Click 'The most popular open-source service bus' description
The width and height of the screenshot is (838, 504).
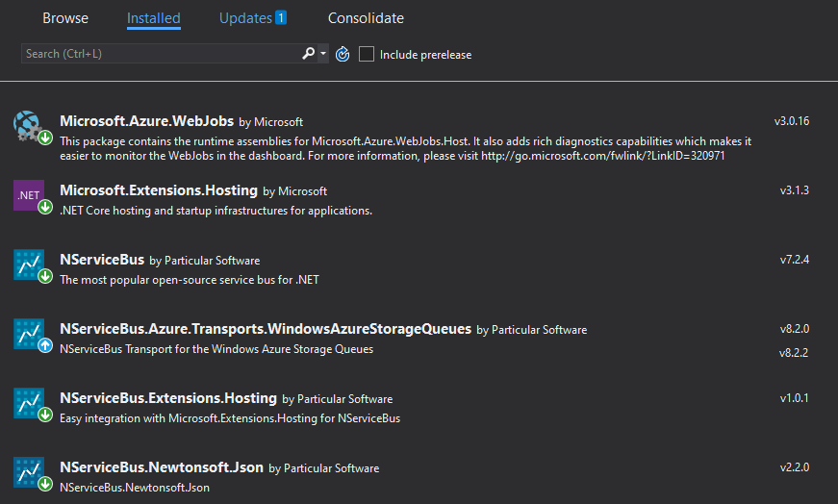pos(190,280)
